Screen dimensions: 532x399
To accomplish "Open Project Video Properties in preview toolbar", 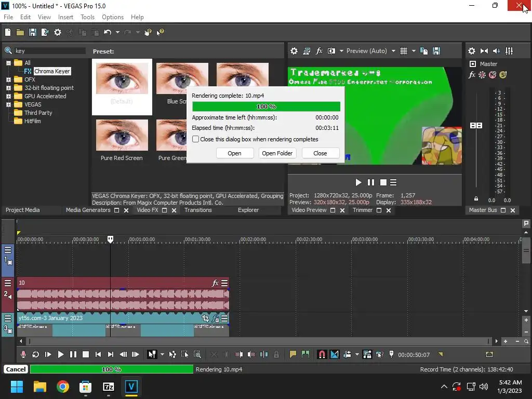I will (x=294, y=51).
